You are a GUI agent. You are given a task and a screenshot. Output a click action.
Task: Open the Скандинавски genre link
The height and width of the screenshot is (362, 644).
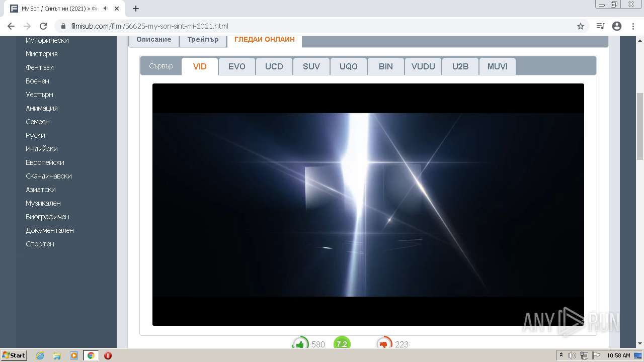click(49, 176)
